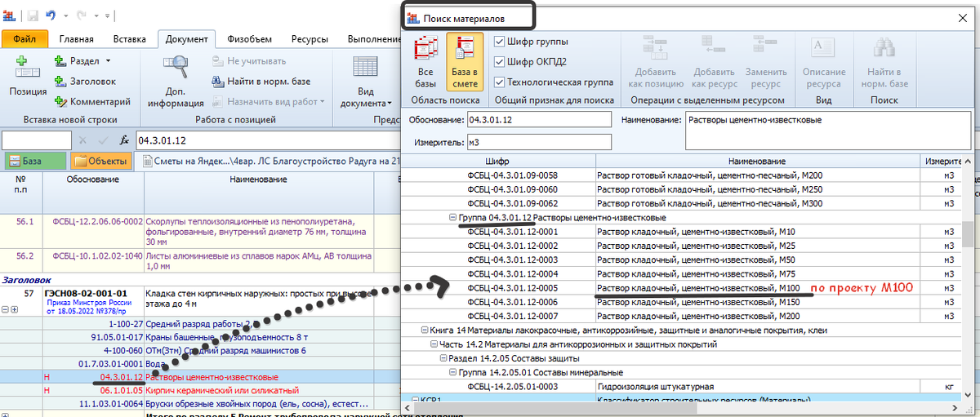Collapse resources of position 57 with the minus box
Viewport: 980px width, 417px height.
tap(6, 310)
